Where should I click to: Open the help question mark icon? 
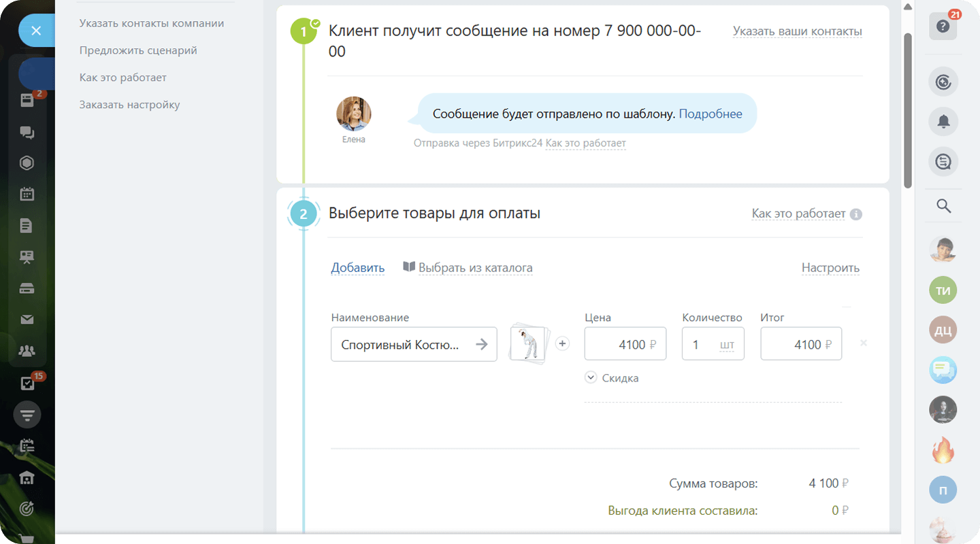[943, 27]
